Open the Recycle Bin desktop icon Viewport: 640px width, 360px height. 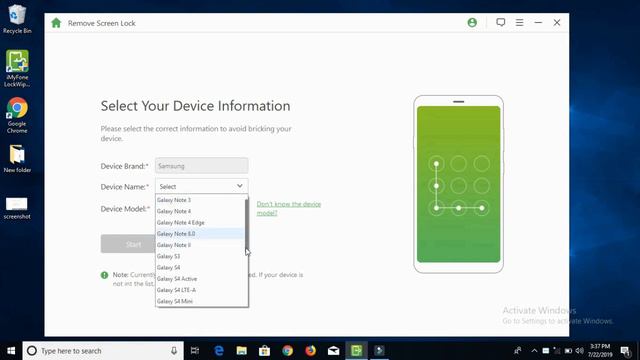pyautogui.click(x=17, y=19)
